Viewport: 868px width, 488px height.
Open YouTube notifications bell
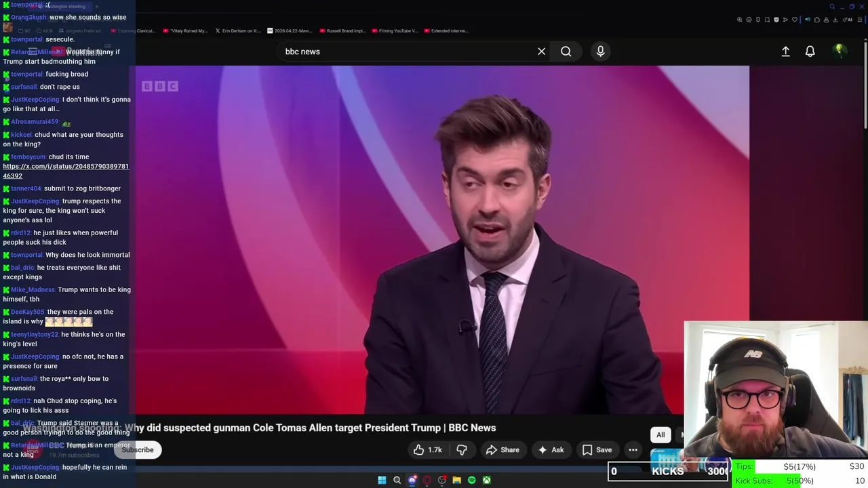tap(810, 52)
